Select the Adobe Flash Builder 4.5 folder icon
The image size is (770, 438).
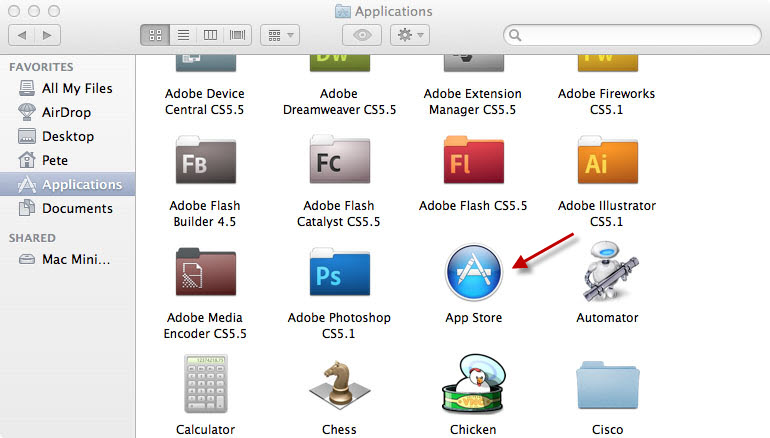point(206,160)
